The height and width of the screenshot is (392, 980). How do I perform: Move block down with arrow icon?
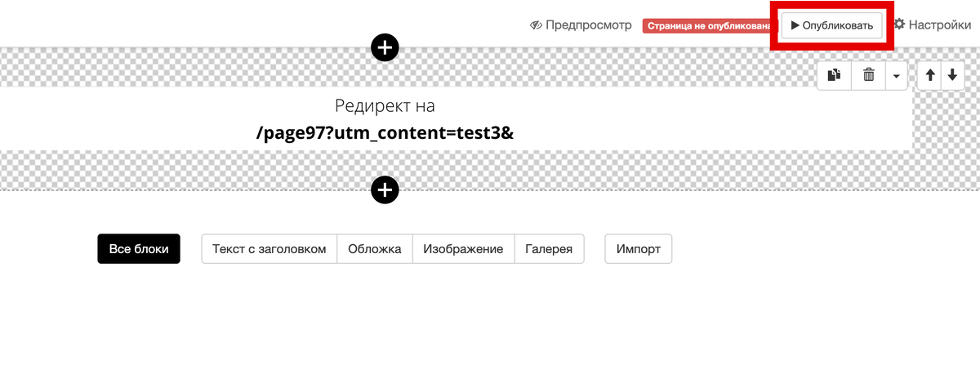pos(951,75)
